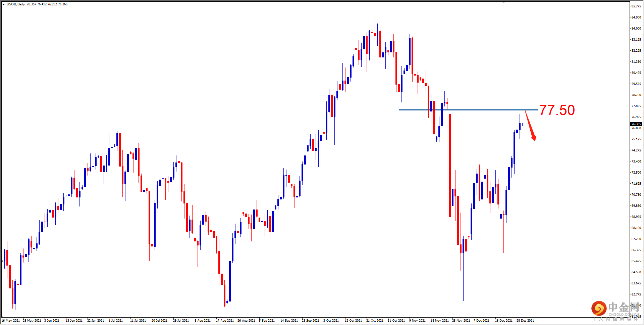Click the 68.100 price axis label
The height and width of the screenshot is (325, 644).
tap(636, 228)
